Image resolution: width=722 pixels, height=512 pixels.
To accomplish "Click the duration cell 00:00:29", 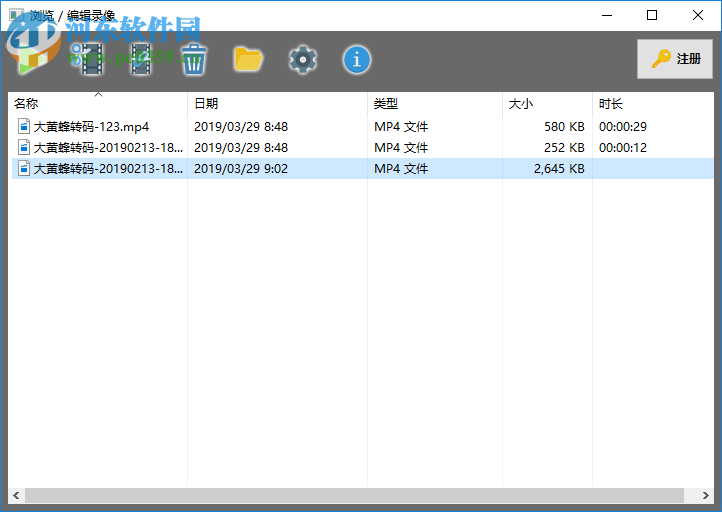I will (x=623, y=127).
